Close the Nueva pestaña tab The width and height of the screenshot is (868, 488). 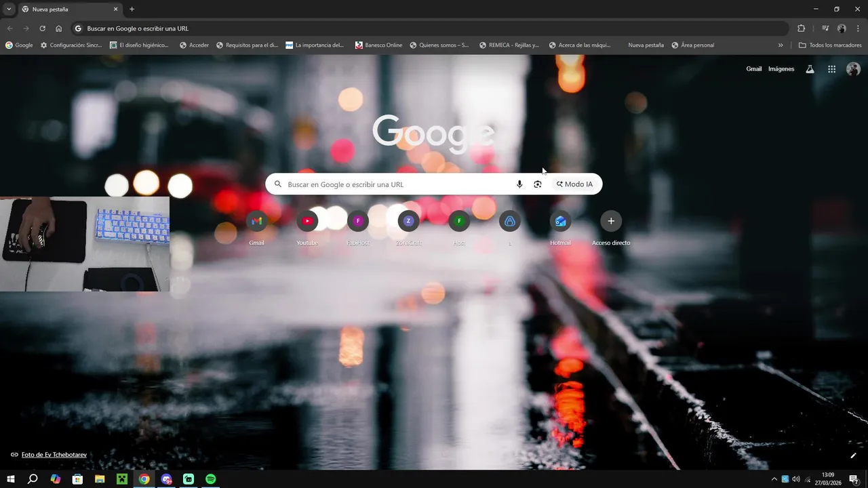(115, 9)
